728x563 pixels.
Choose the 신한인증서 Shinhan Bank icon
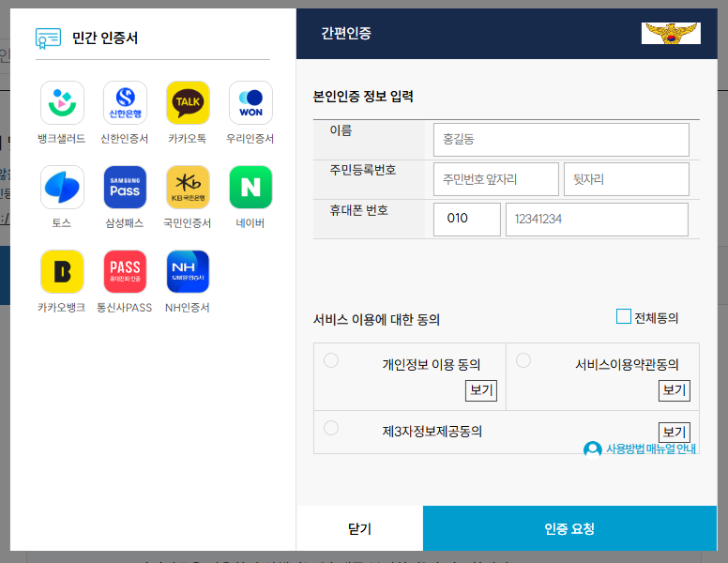pos(125,102)
